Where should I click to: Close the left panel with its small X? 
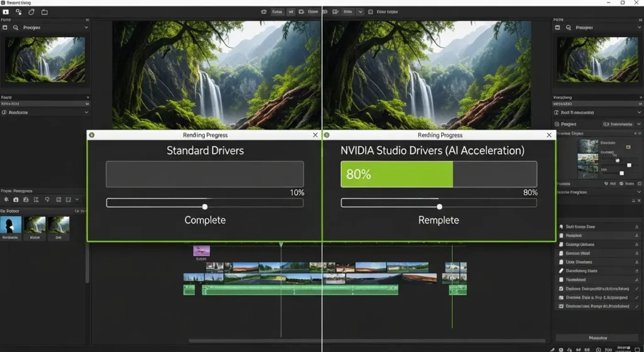click(x=87, y=20)
